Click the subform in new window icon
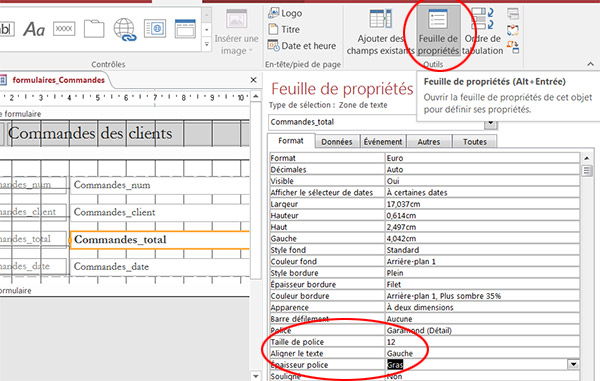This screenshot has height=381, width=600. pos(513,14)
